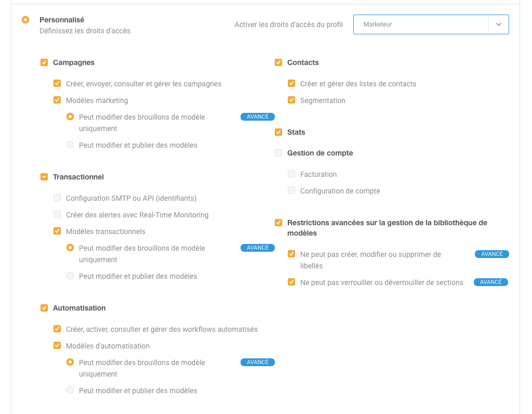Check Créer des alertes avec Real-Time Monitoring
The image size is (532, 414).
pos(57,214)
